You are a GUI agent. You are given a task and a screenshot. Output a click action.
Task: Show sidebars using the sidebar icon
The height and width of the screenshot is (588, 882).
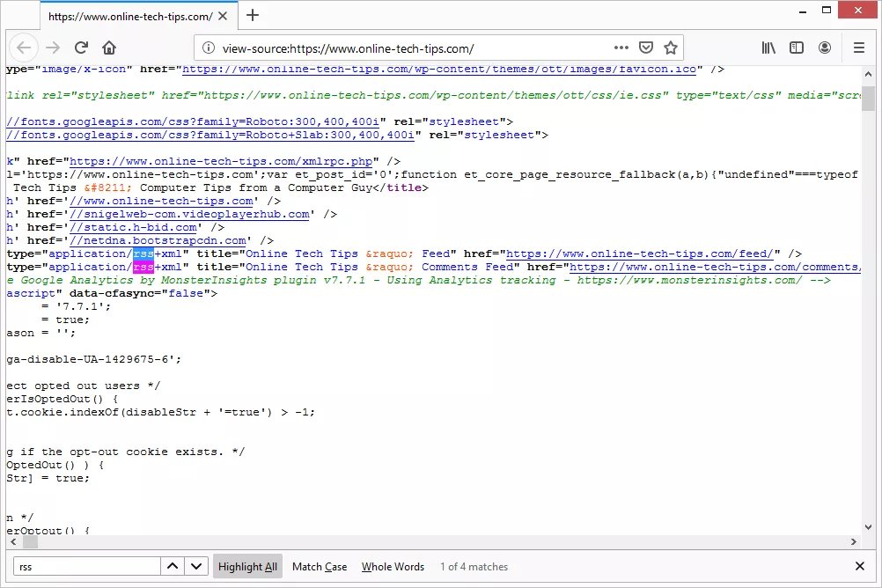pyautogui.click(x=797, y=48)
